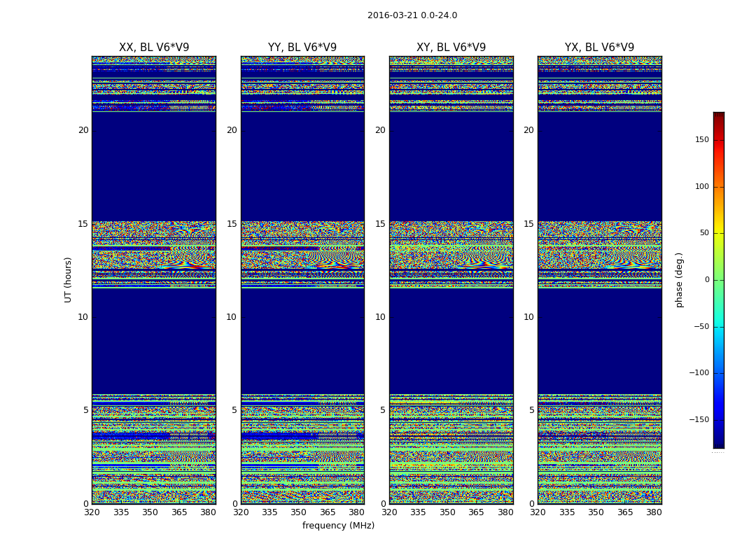Click the 5 tick on XY y-axis
Viewport: 735px width, 560px height.
[382, 410]
